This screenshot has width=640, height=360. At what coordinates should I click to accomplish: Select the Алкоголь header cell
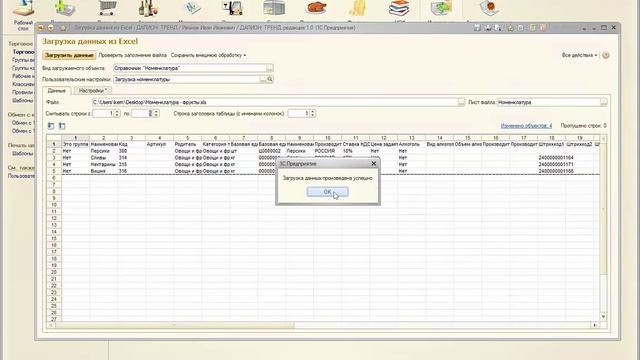(x=411, y=144)
